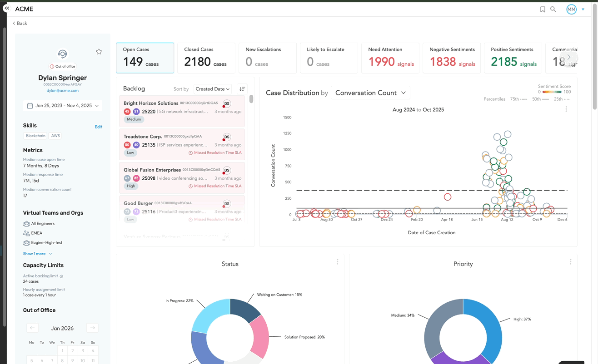598x364 pixels.
Task: Open the Conversation Count distribution dropdown
Action: click(x=370, y=93)
